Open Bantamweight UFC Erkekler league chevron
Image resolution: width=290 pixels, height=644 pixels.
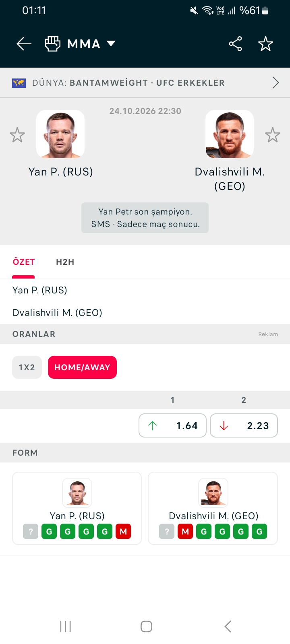tap(275, 83)
